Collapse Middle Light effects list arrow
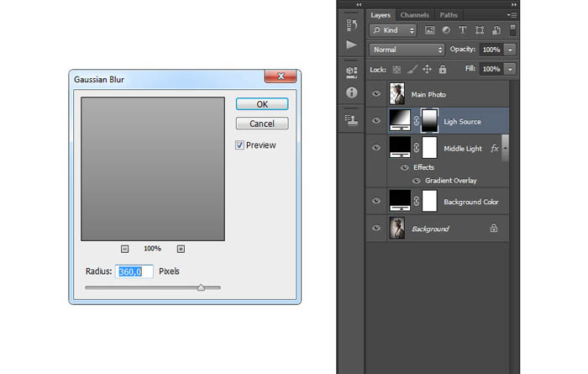Screen dimensions: 588x374 [505, 148]
